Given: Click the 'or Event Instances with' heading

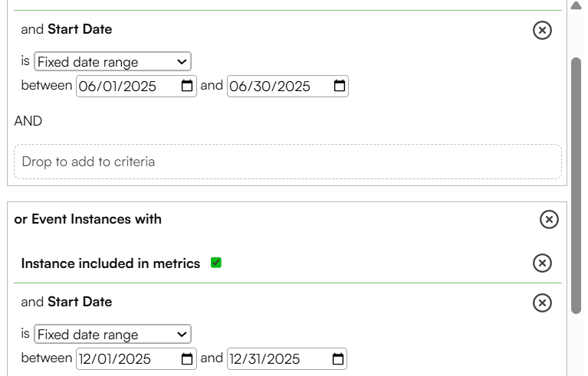Looking at the screenshot, I should click(87, 219).
